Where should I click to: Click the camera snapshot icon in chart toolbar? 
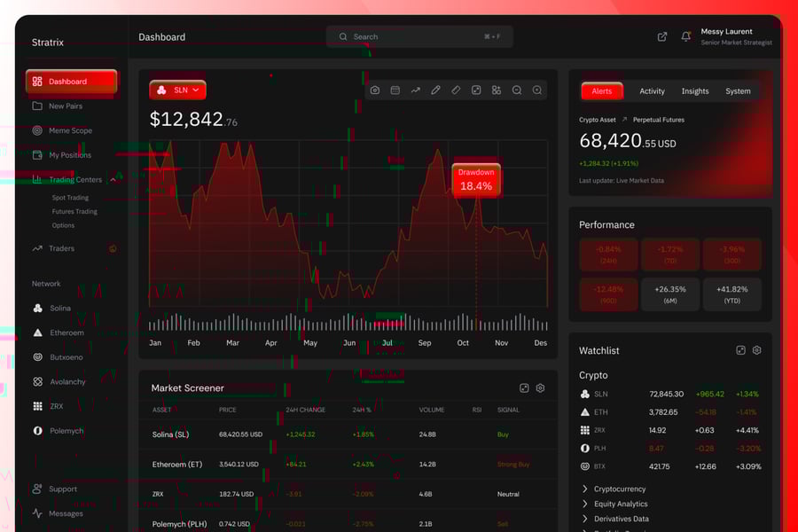coord(375,90)
